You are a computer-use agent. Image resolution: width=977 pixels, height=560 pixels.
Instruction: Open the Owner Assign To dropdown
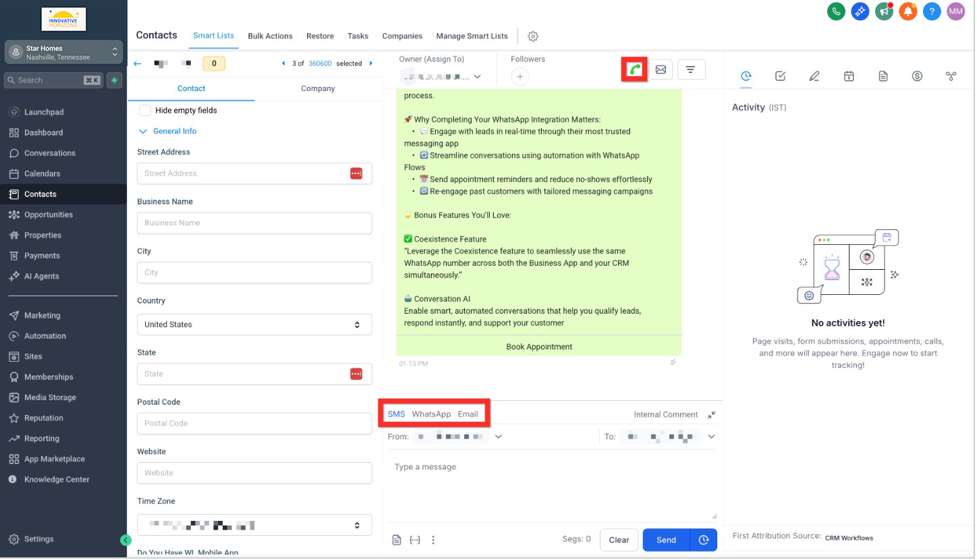tap(441, 77)
